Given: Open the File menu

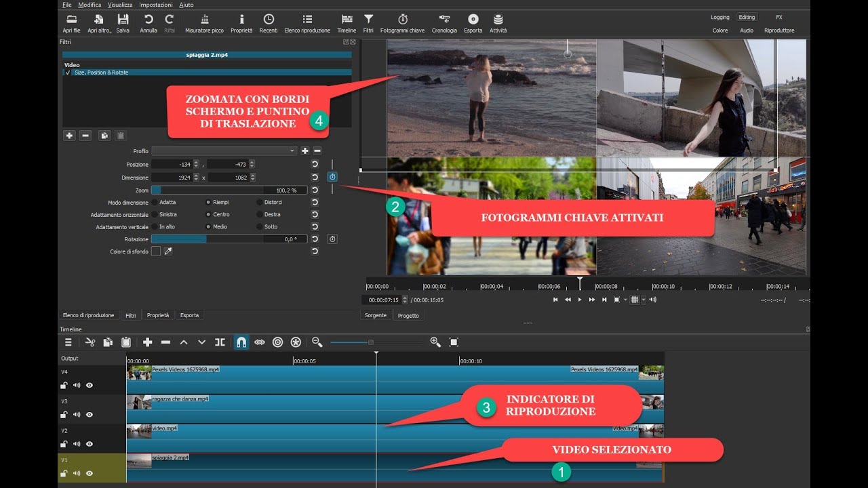Looking at the screenshot, I should coord(66,5).
